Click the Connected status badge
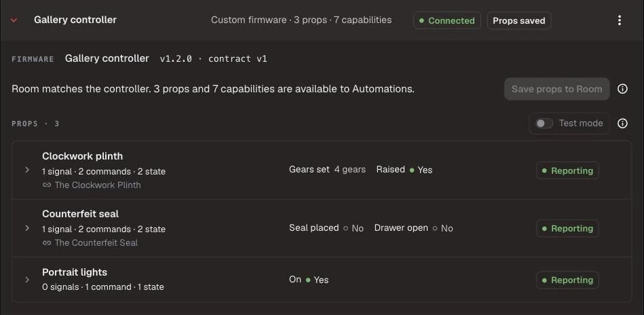This screenshot has width=644, height=315. point(447,20)
